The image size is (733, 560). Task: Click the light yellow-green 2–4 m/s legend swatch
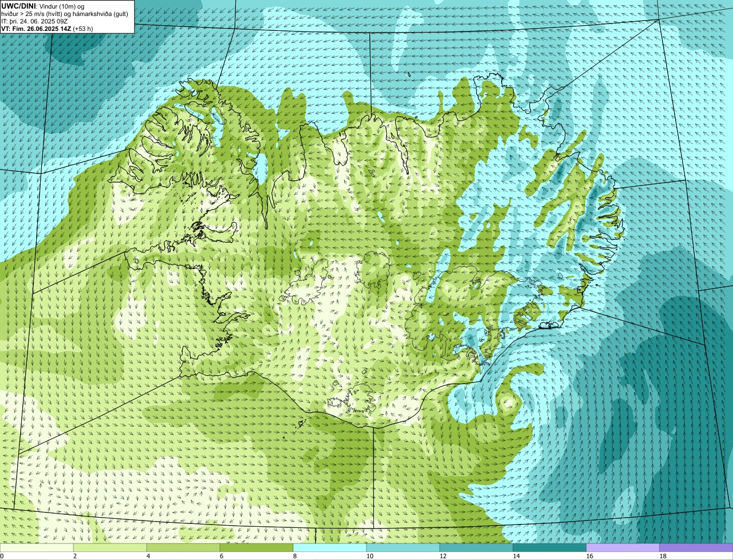pos(110,548)
